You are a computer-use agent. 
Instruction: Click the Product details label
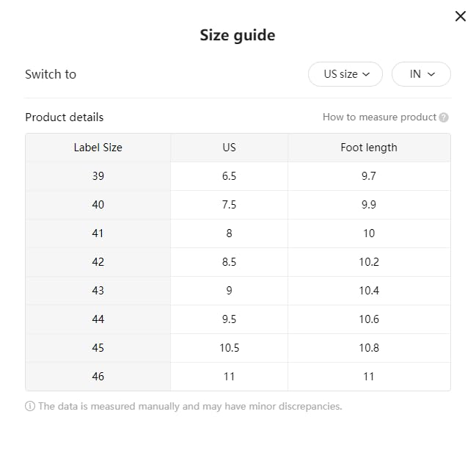pos(65,117)
